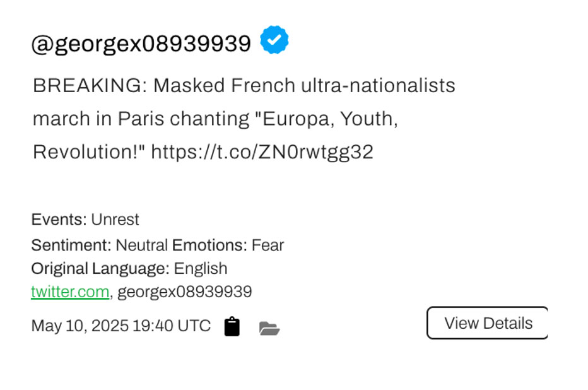Click the georgex08939939 author name beside twitter.com
The height and width of the screenshot is (390, 588).
point(185,292)
